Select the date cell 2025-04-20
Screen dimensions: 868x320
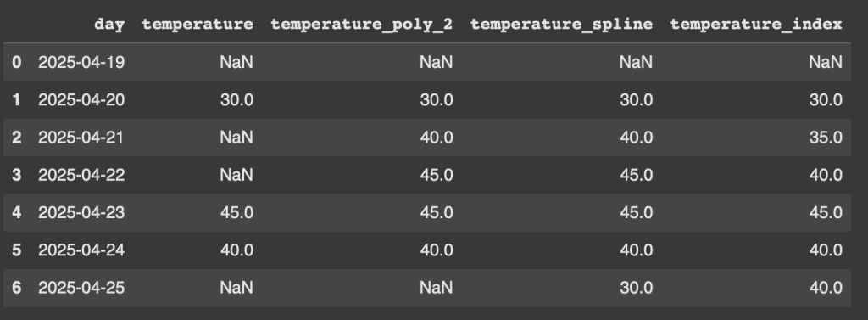pos(81,100)
